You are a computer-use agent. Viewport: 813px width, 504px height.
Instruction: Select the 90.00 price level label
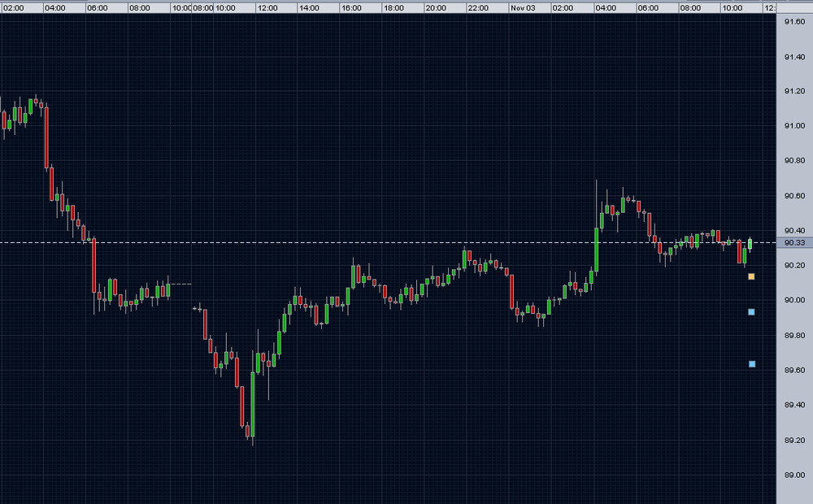coord(794,300)
